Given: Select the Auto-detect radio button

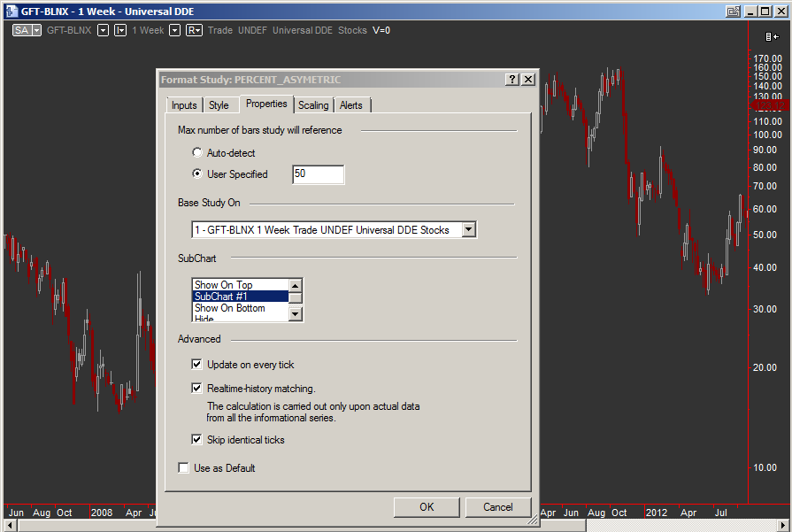Looking at the screenshot, I should tap(197, 153).
